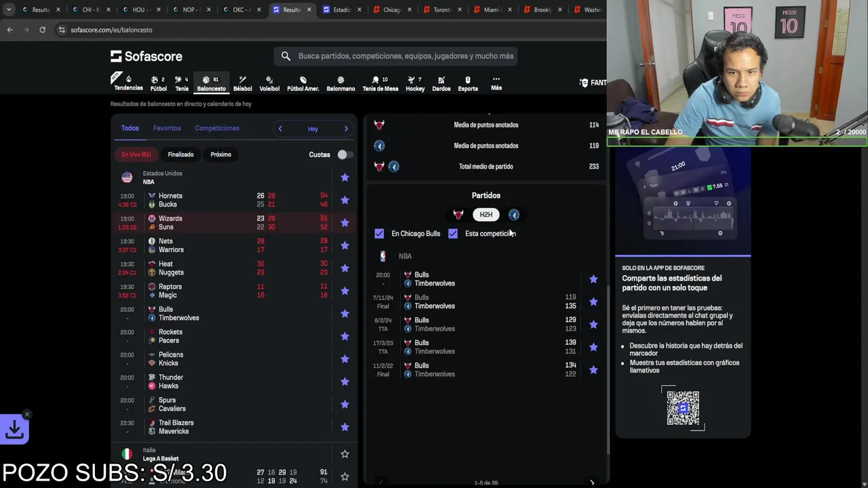Favorite the Heat vs Nuggets game star
Screen dimensions: 868x488
point(344,268)
